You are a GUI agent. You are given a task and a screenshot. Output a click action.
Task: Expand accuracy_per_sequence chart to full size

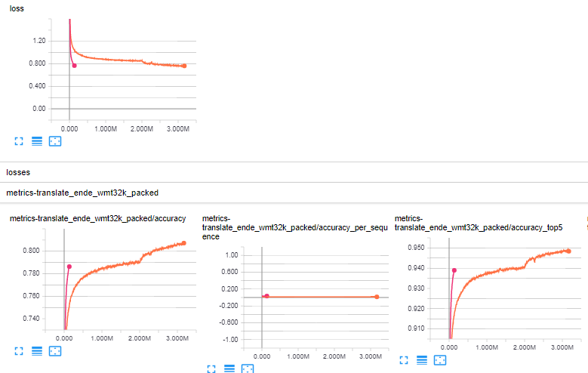coord(211,369)
